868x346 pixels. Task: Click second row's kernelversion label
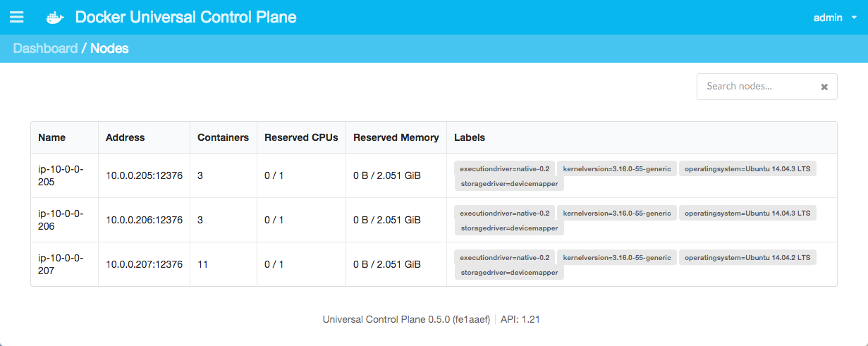click(x=617, y=213)
